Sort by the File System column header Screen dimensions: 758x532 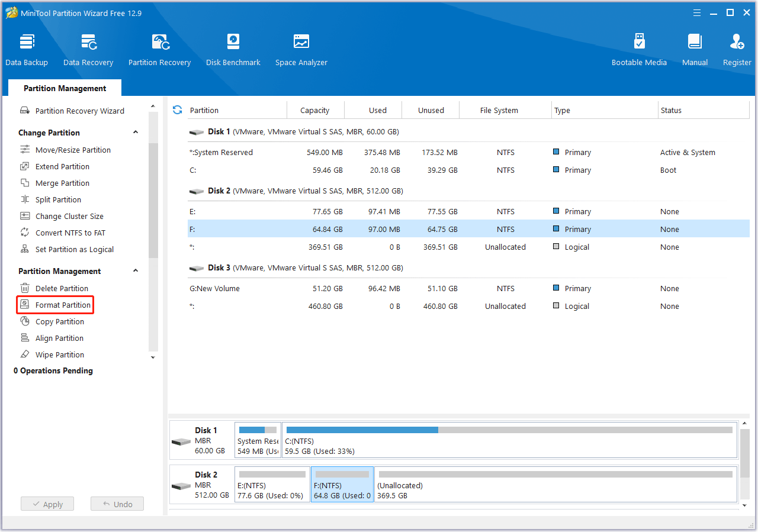[x=506, y=110]
